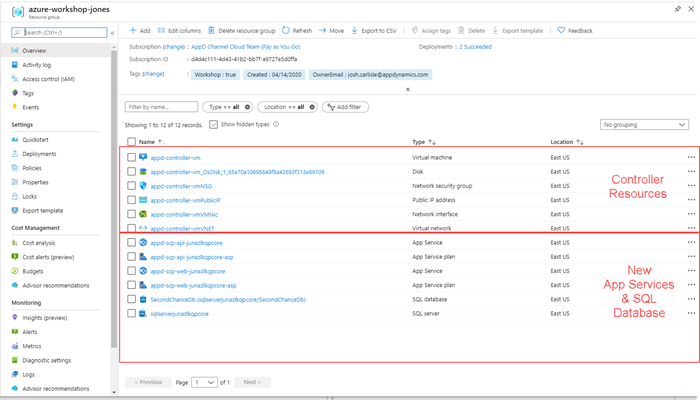Open Tags in sidebar
Viewport: 700px width, 400px height.
[28, 93]
